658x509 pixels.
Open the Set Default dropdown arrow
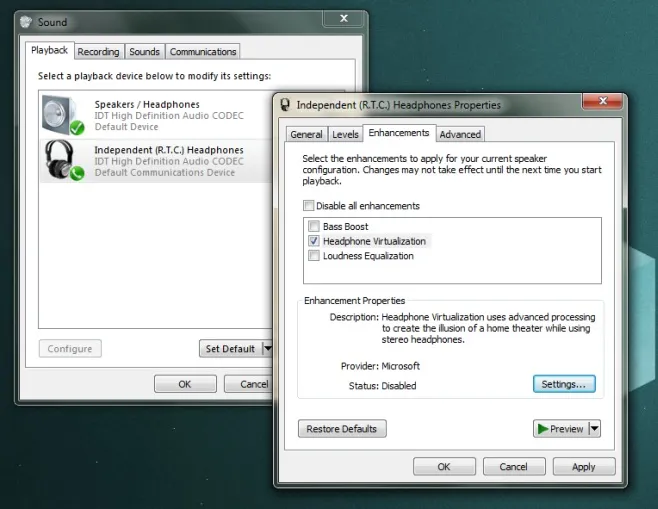[x=267, y=349]
